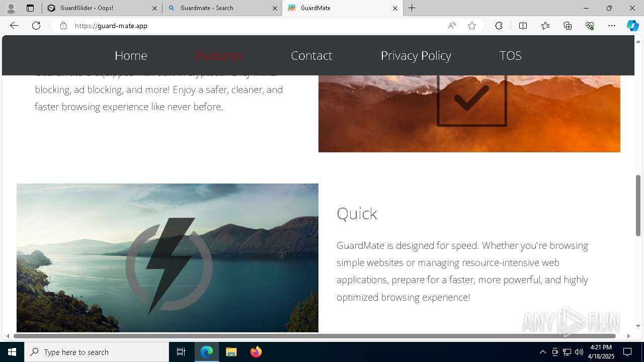Open the notification center
Screen dimensions: 644x362
click(x=627, y=352)
